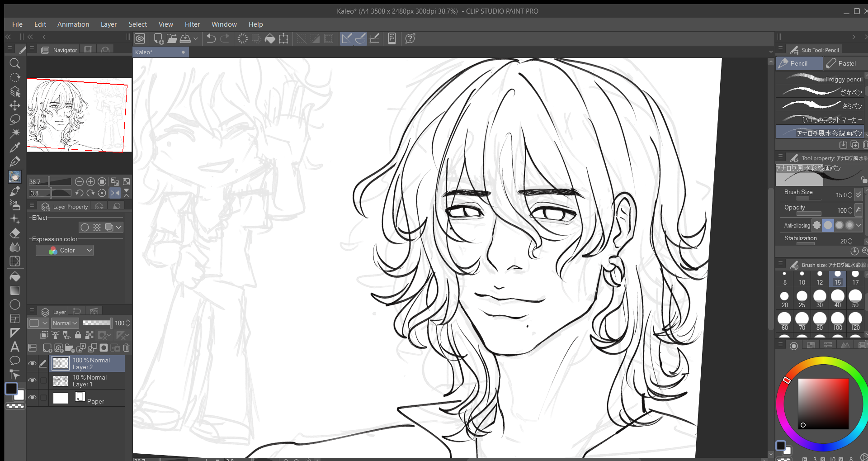Select the Zoom magnifier tool
This screenshot has width=868, height=461.
click(x=15, y=63)
